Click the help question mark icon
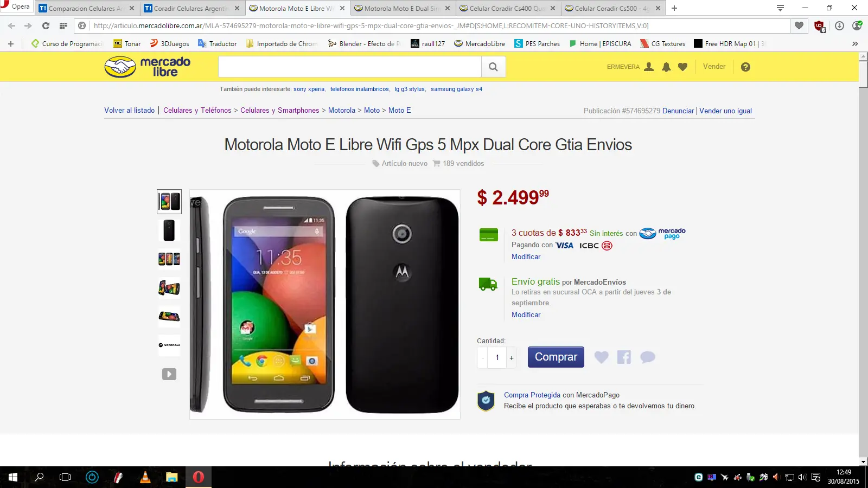This screenshot has height=488, width=868. click(745, 67)
